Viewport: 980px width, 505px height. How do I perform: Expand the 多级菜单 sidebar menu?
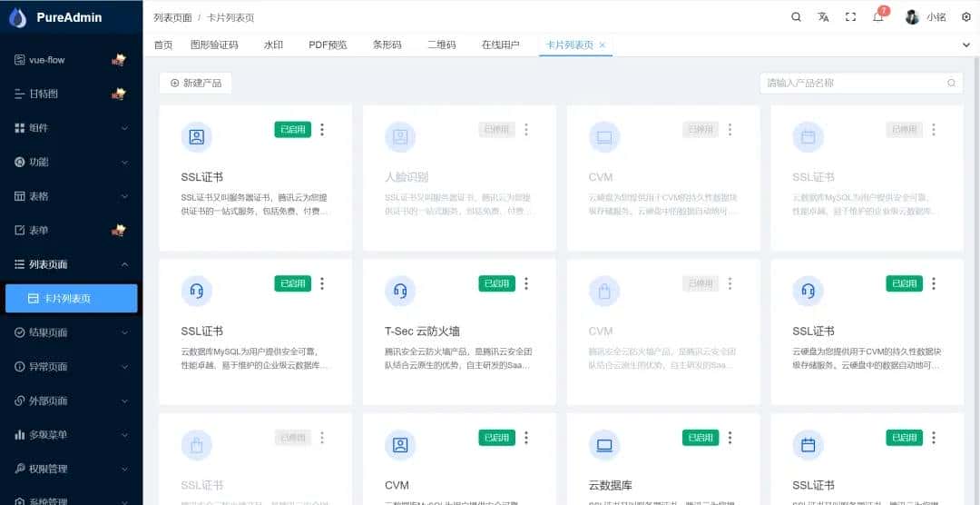tap(72, 435)
